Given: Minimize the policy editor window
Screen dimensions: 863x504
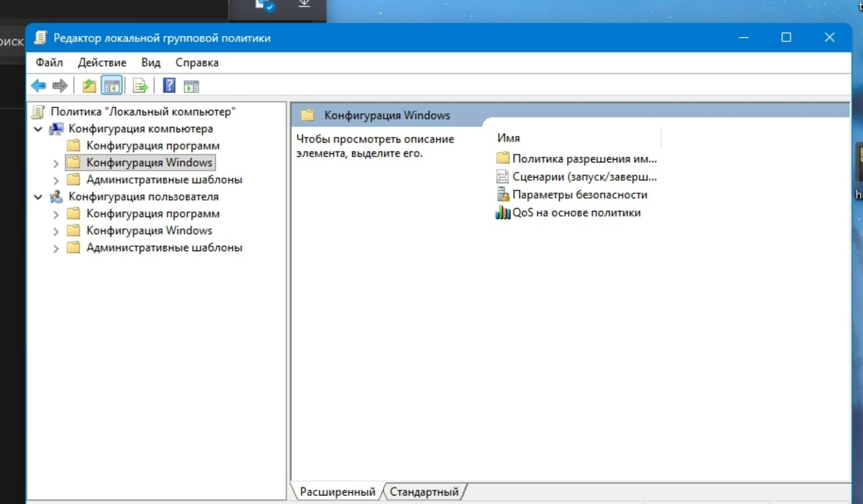Looking at the screenshot, I should 744,38.
